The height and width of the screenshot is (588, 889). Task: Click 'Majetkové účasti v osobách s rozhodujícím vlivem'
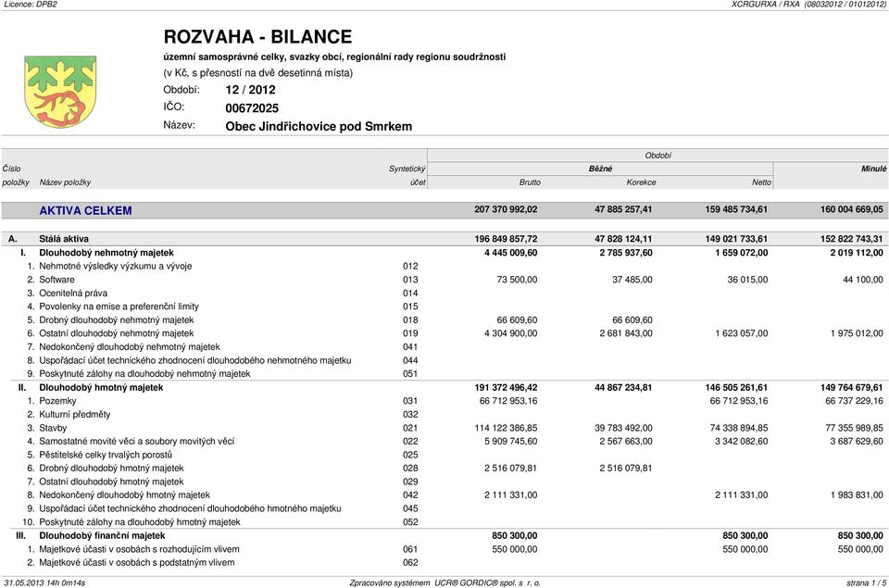[x=139, y=549]
